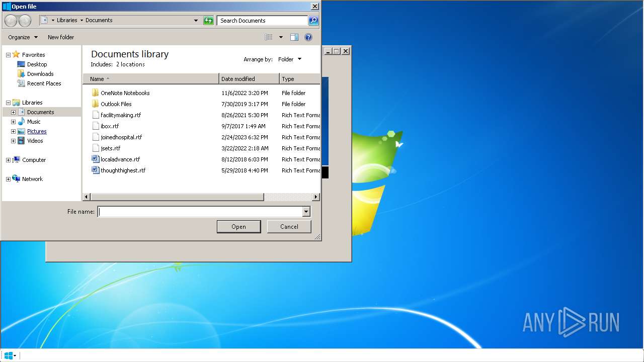Click the thoughthighest.rtf Word icon
This screenshot has height=362, width=644.
tap(96, 170)
